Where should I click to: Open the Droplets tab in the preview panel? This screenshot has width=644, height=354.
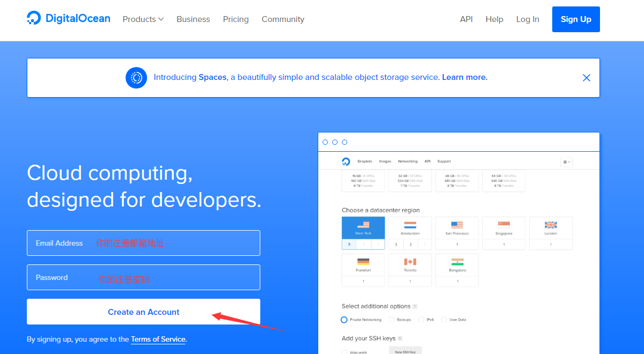click(x=365, y=161)
